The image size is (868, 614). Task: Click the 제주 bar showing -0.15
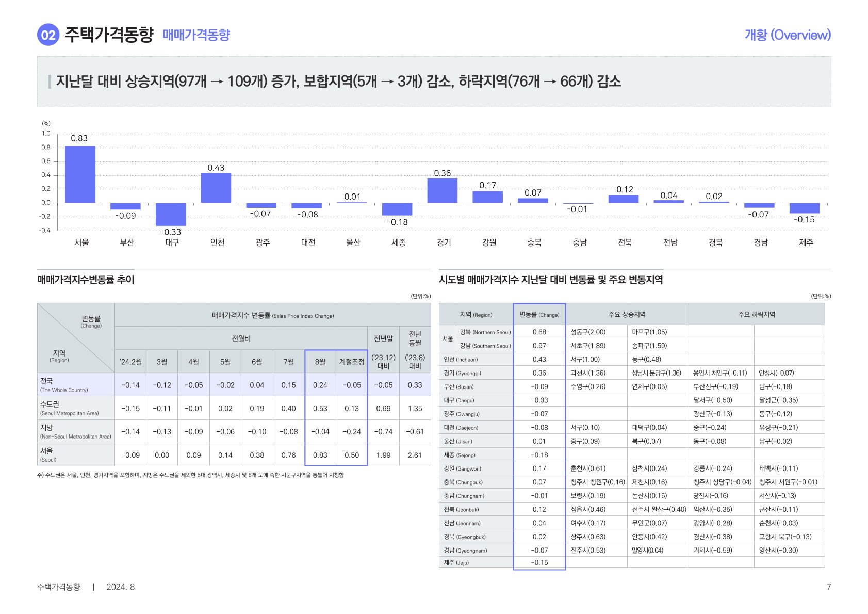pos(804,208)
